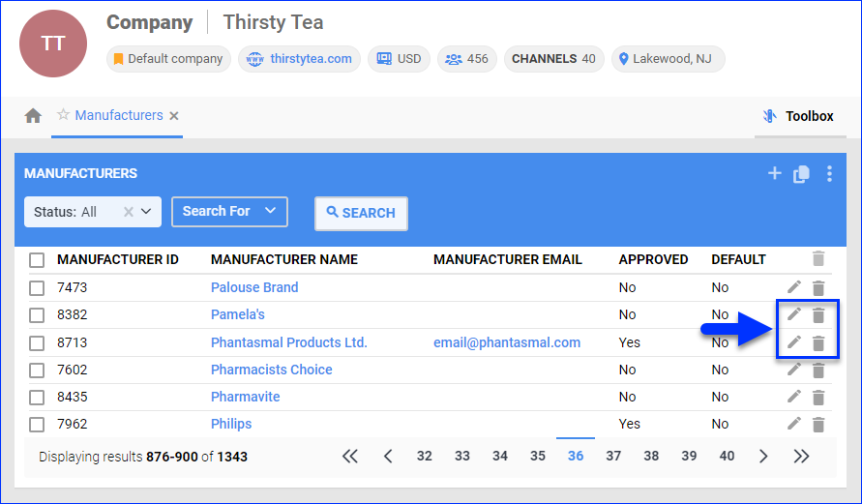Screen dimensions: 862x504
Task: Click the copy/duplicate icon in Manufacturers header
Action: 801,174
